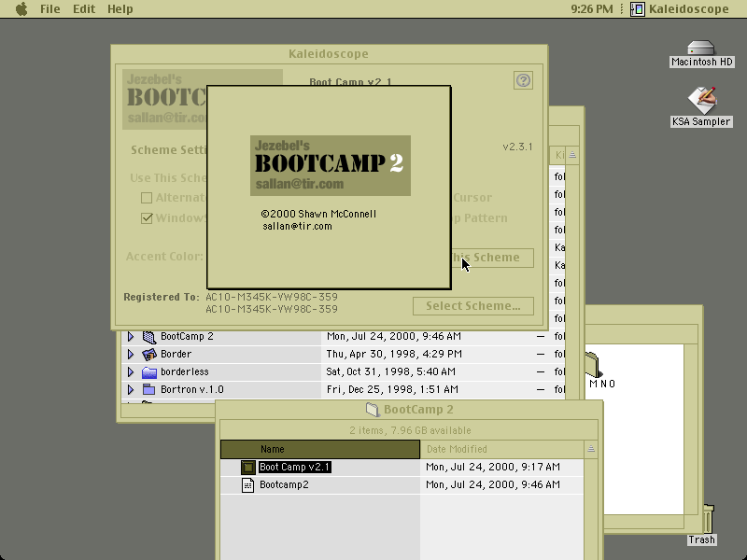Click the clock showing 9:26 PM

coord(592,9)
